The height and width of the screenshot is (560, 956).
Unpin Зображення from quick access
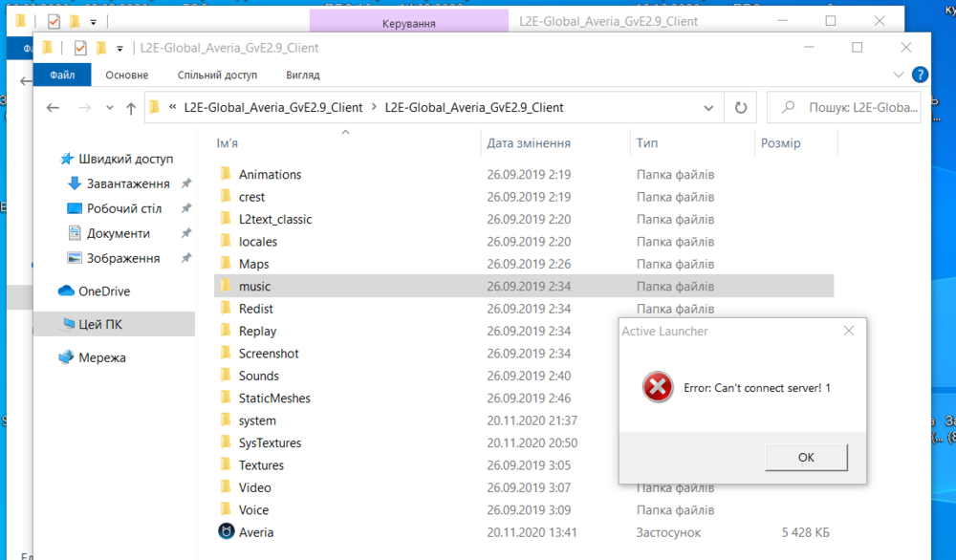(x=188, y=257)
